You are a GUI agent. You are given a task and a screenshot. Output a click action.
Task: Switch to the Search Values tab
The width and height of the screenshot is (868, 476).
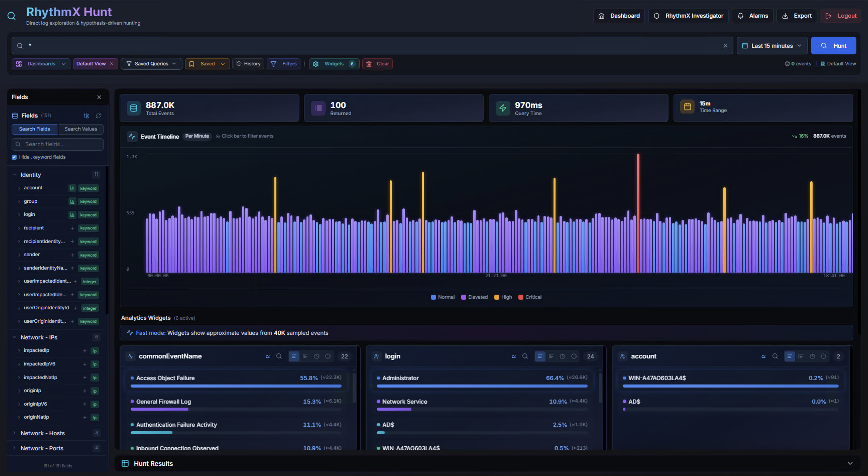click(x=81, y=129)
